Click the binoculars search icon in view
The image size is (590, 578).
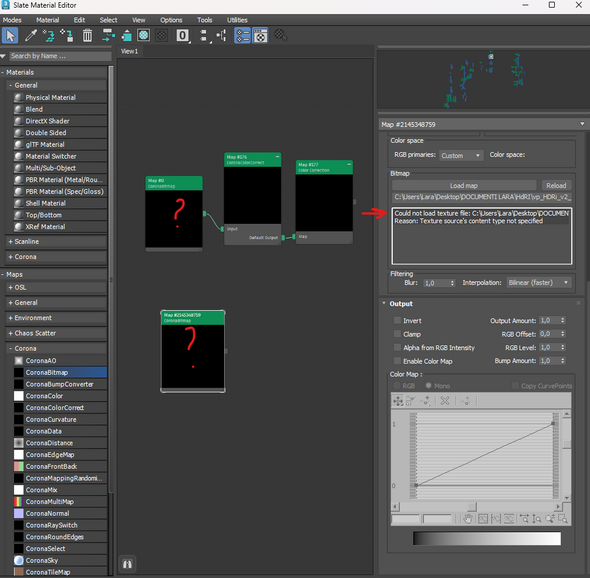(127, 564)
